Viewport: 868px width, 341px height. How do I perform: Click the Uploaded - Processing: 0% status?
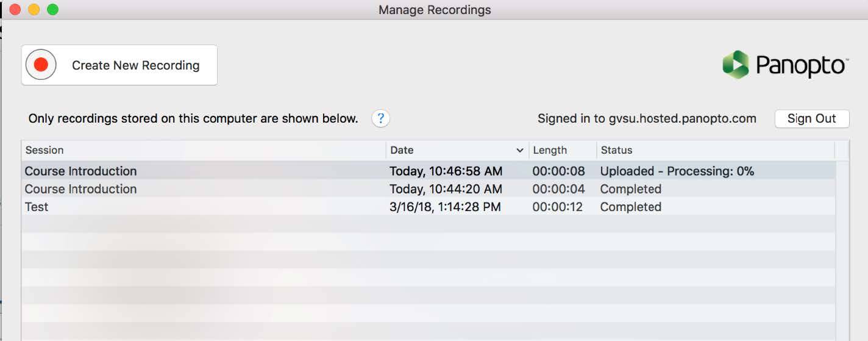(677, 171)
